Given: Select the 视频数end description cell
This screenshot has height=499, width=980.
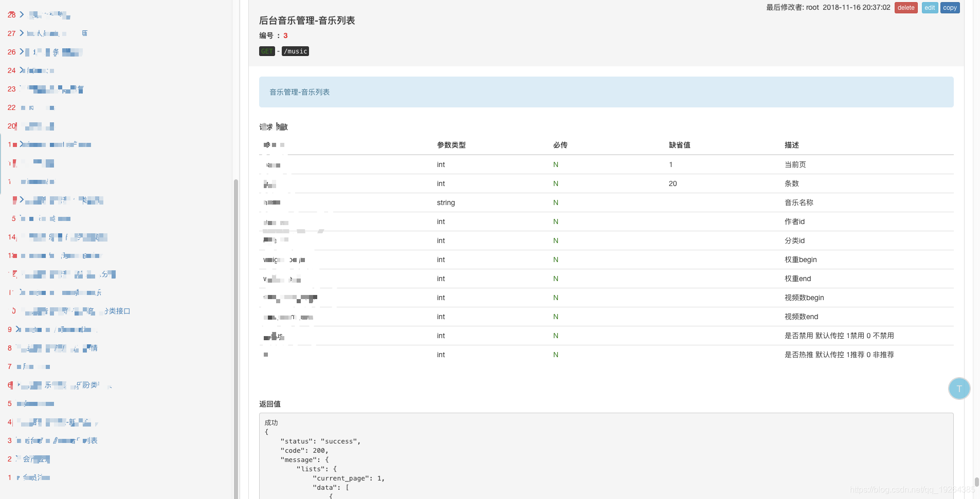Looking at the screenshot, I should [x=802, y=317].
